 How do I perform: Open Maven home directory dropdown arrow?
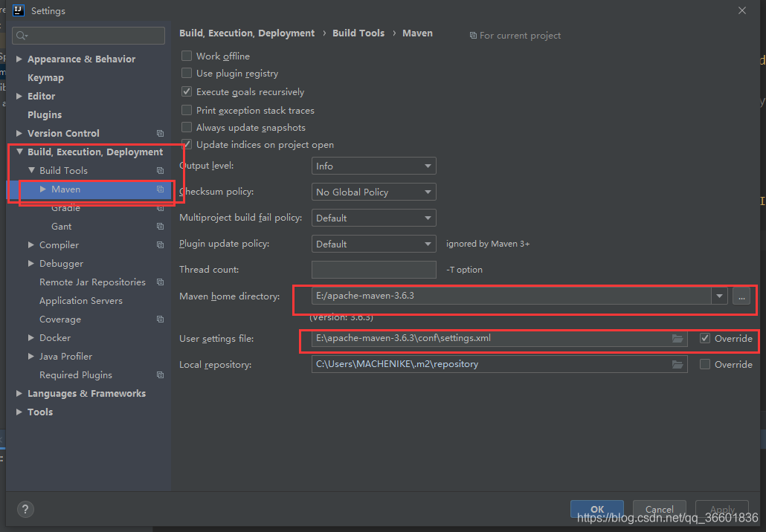(719, 296)
